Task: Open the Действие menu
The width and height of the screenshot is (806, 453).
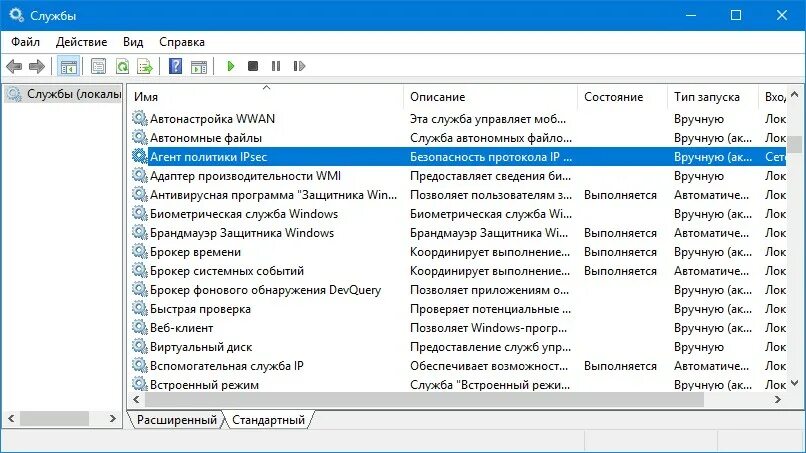Action: click(x=81, y=42)
